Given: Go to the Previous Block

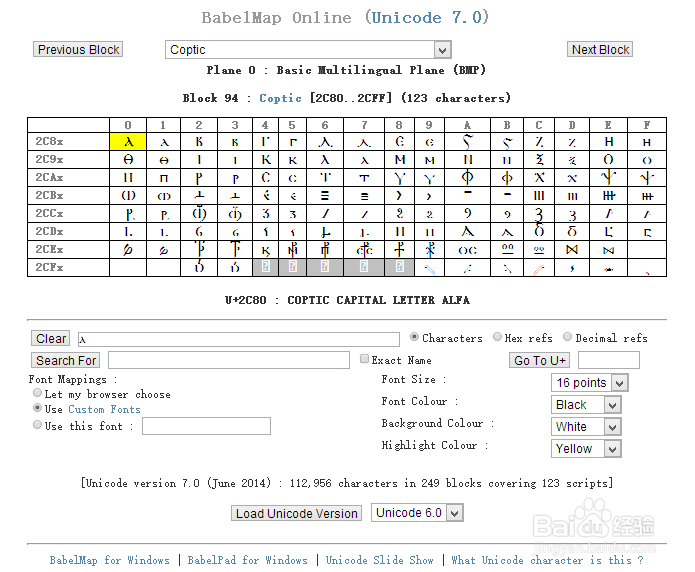Looking at the screenshot, I should point(78,49).
